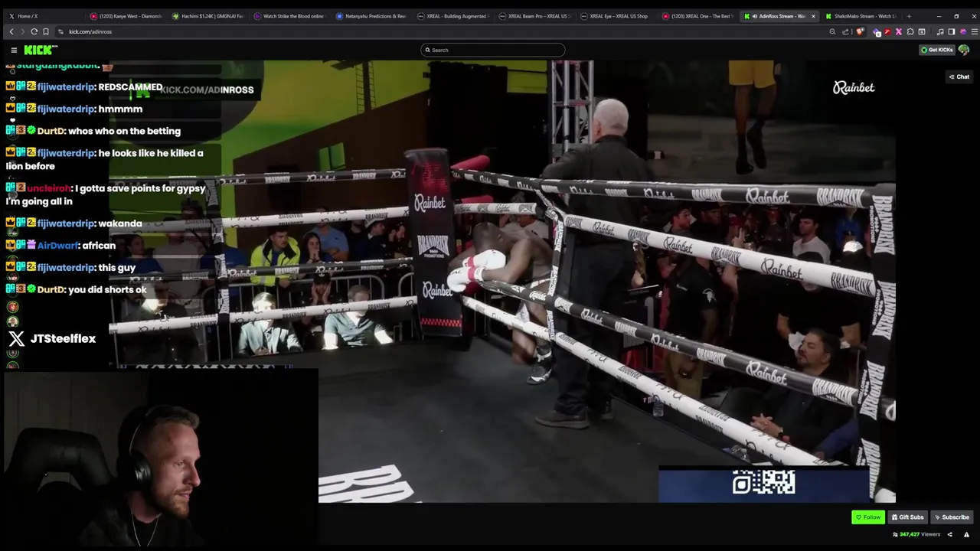
Task: Open the extensions puzzle-piece menu
Action: pyautogui.click(x=910, y=31)
